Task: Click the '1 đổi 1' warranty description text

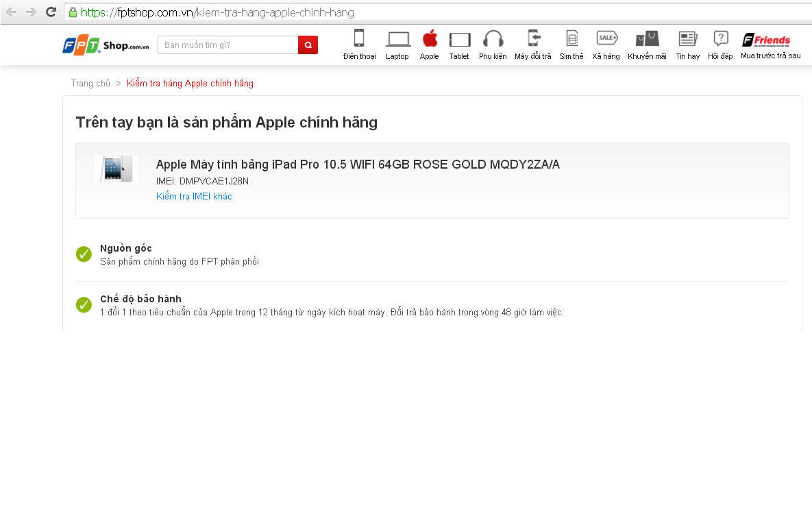Action: click(x=332, y=313)
